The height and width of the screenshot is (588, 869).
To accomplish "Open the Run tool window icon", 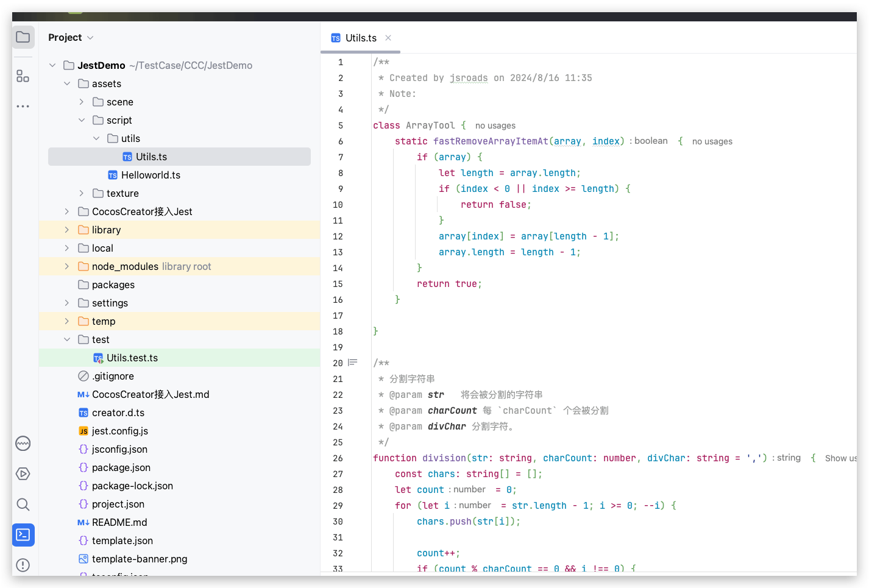I will click(x=23, y=473).
